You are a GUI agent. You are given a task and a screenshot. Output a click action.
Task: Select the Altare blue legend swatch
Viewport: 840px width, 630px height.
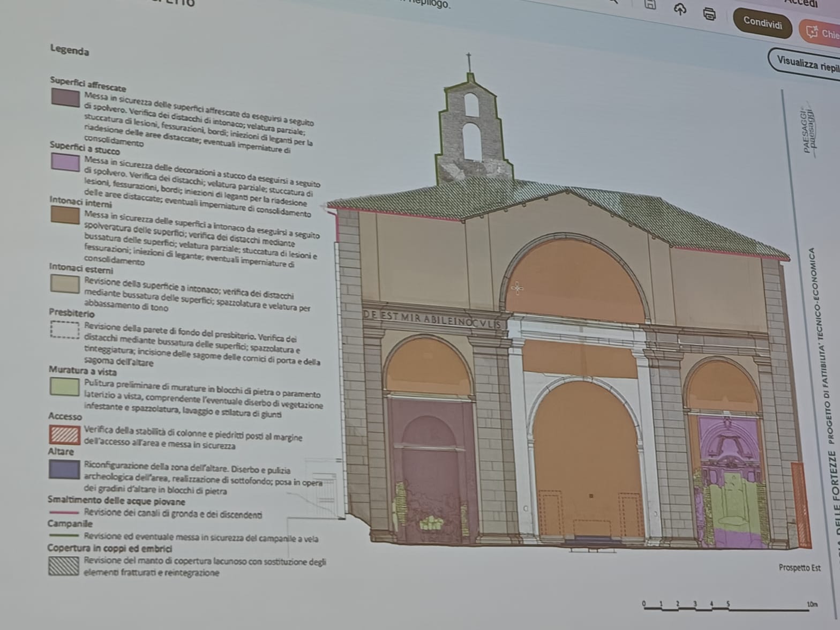click(64, 469)
